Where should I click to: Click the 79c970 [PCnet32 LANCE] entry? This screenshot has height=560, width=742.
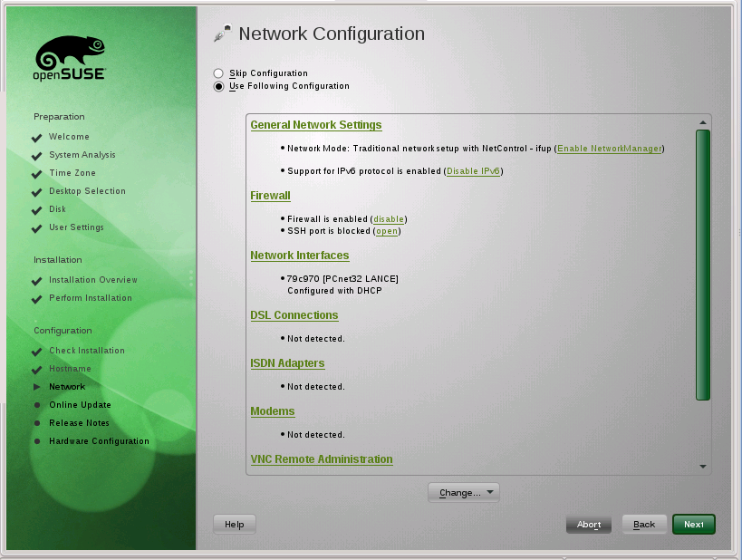[x=342, y=279]
